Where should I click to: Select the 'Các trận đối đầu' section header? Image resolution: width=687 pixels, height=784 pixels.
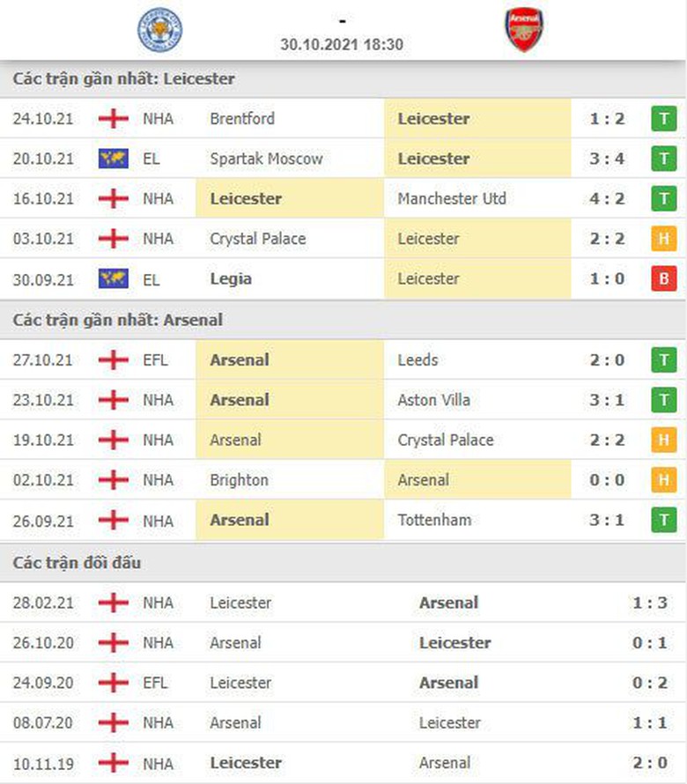[77, 562]
